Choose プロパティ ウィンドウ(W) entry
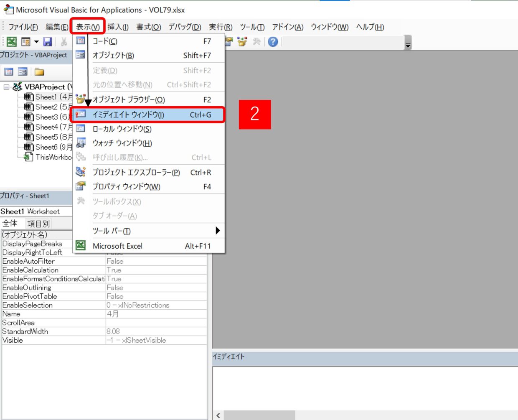 pos(149,187)
